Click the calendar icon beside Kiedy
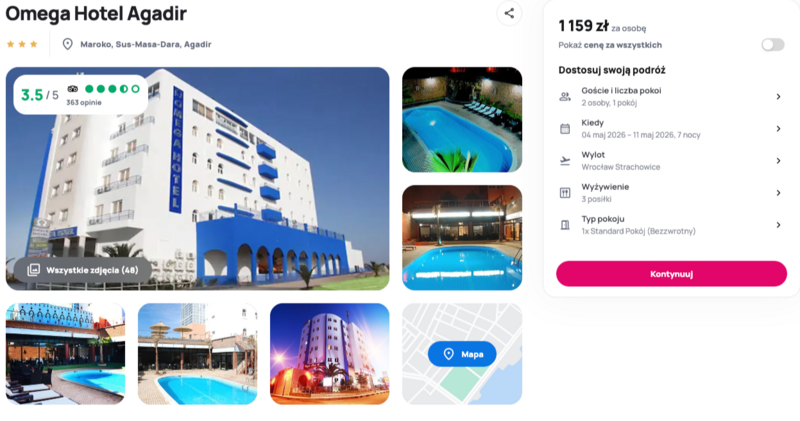 click(x=565, y=129)
